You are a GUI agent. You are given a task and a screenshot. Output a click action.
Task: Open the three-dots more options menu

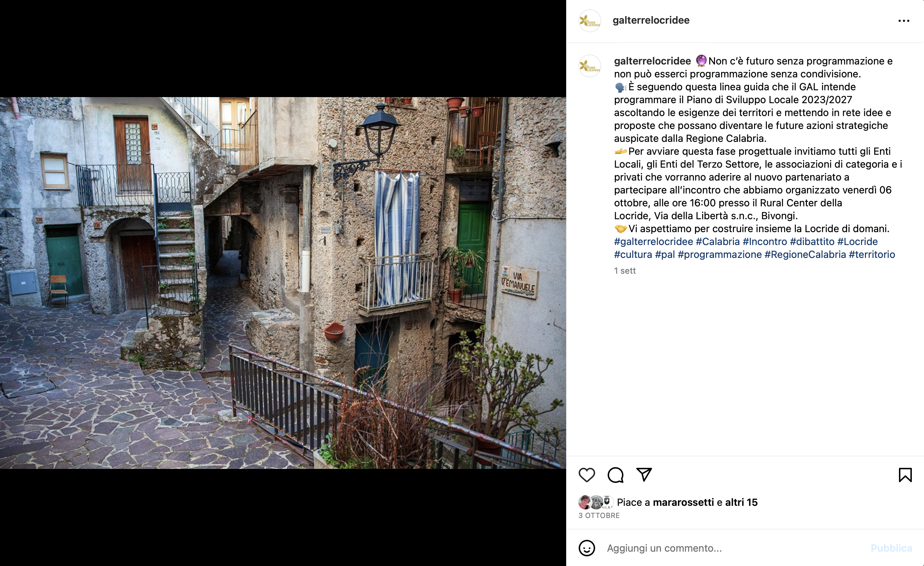click(904, 21)
